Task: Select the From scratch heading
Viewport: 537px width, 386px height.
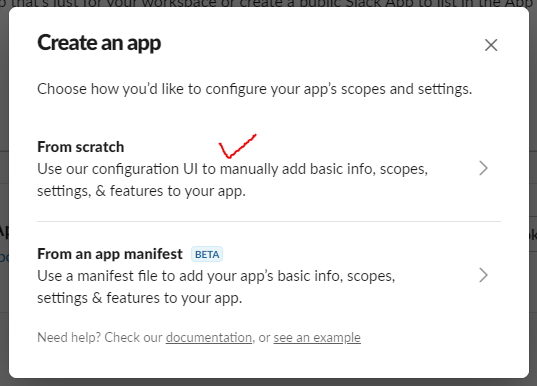Action: 80,147
